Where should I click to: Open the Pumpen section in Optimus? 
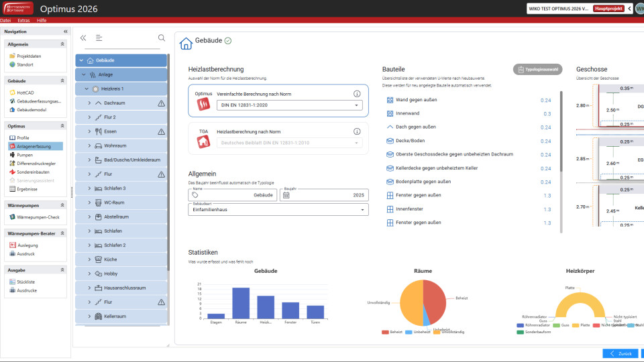coord(24,155)
